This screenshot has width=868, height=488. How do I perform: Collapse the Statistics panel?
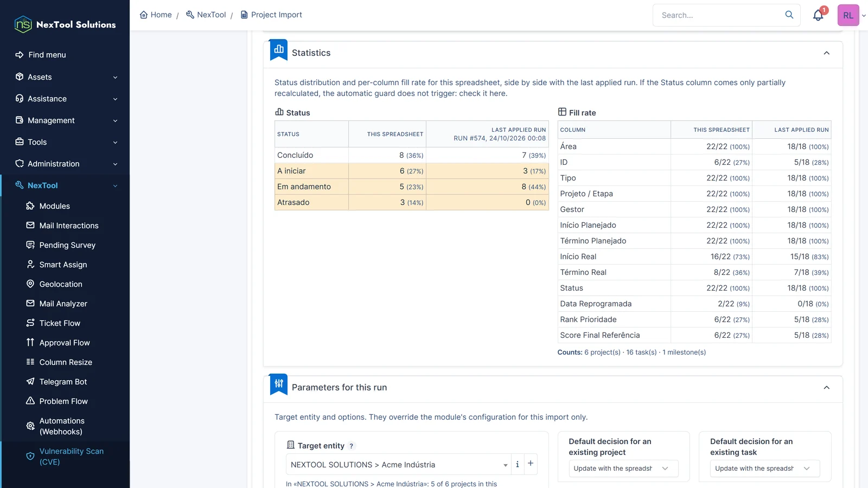(x=826, y=53)
